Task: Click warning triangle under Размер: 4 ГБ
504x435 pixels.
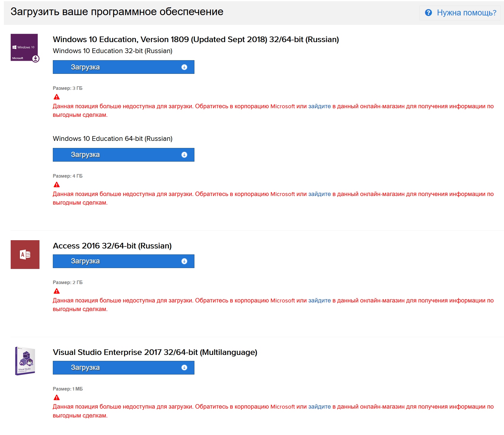Action: tap(57, 185)
